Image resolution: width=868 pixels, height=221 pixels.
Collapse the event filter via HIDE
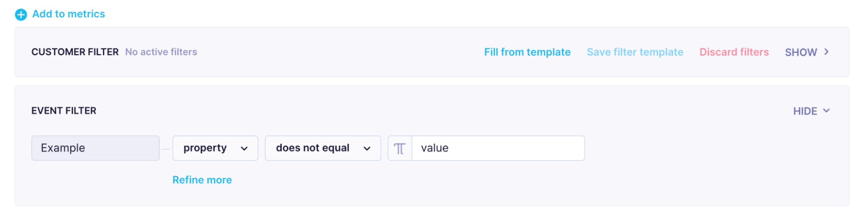click(805, 111)
